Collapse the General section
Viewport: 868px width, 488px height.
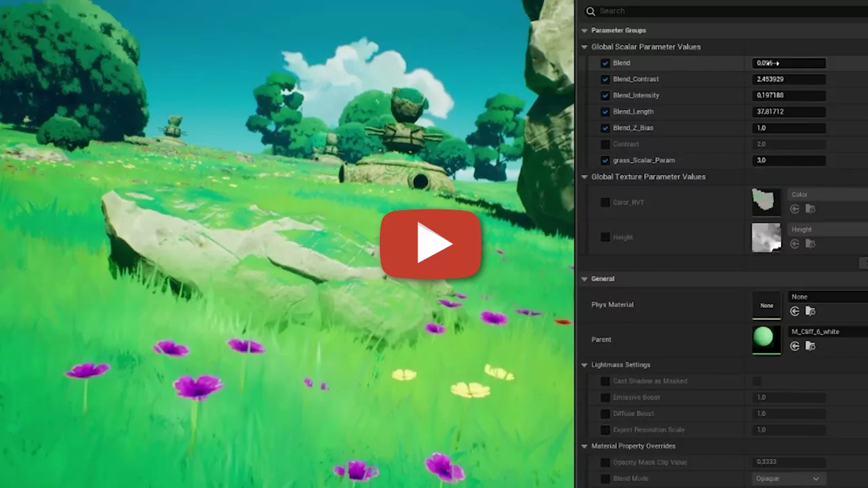tap(585, 279)
